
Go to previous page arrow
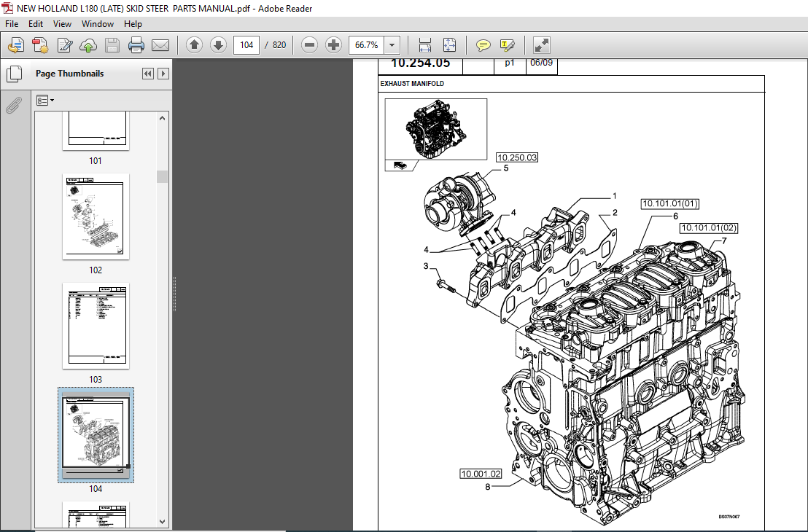[x=194, y=45]
